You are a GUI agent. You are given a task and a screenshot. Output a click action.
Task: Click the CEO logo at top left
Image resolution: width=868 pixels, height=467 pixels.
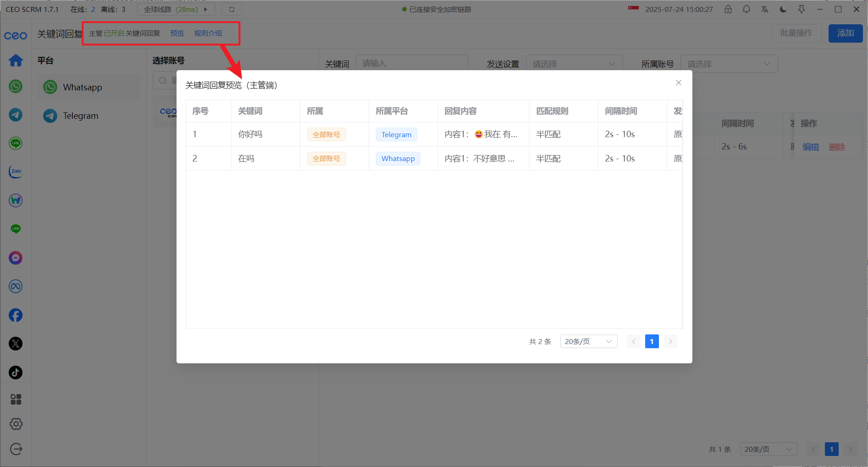point(16,35)
